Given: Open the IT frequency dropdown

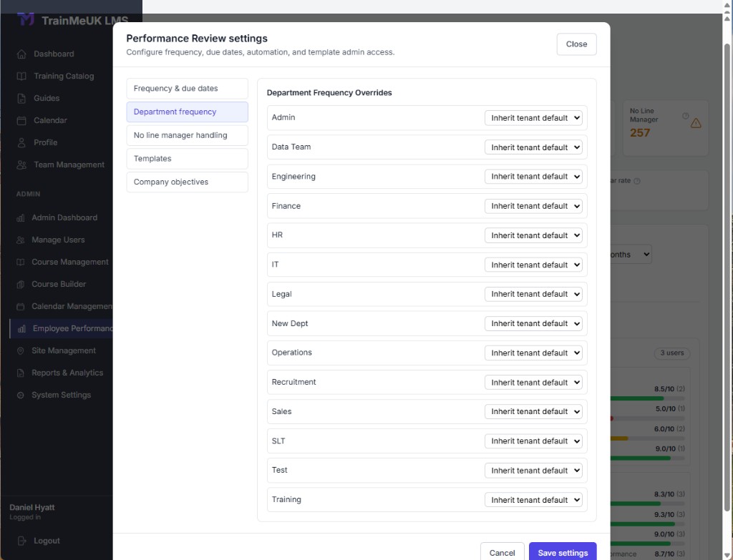Looking at the screenshot, I should click(533, 265).
